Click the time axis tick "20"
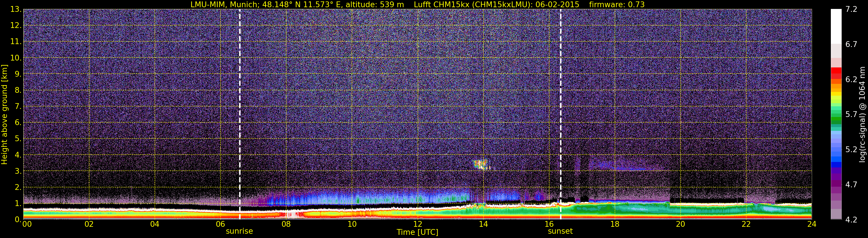 click(680, 224)
